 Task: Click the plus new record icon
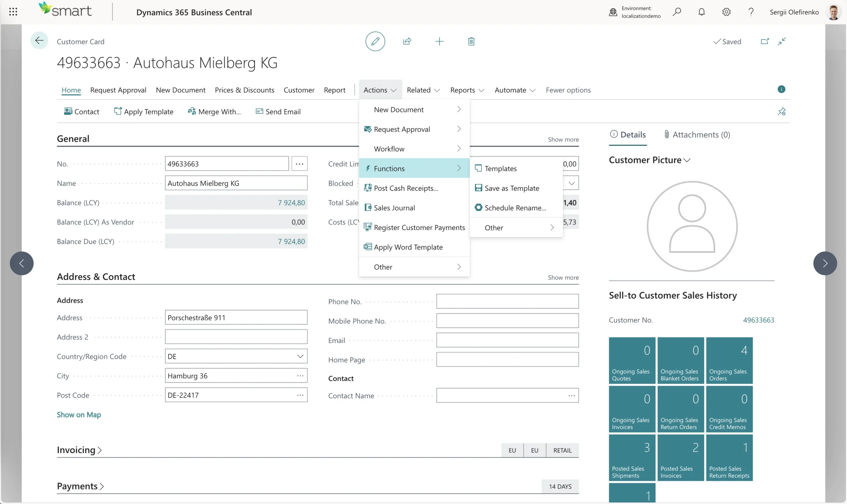click(439, 41)
